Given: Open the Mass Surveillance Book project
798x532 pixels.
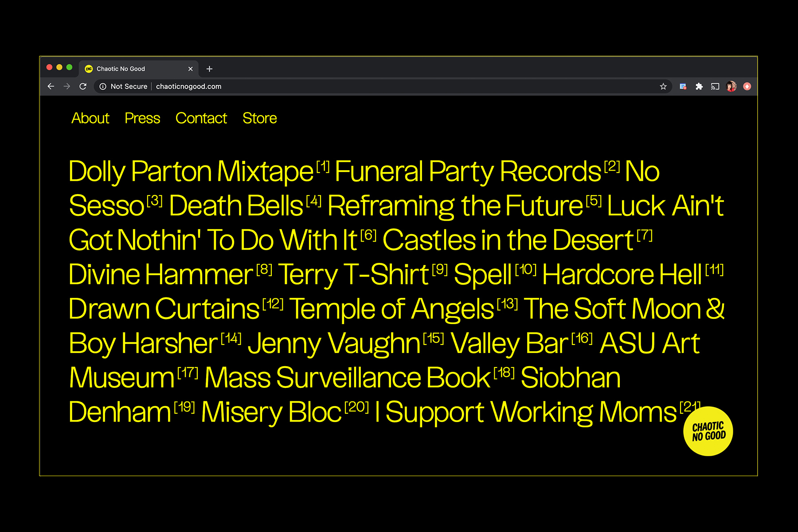Looking at the screenshot, I should pos(348,378).
